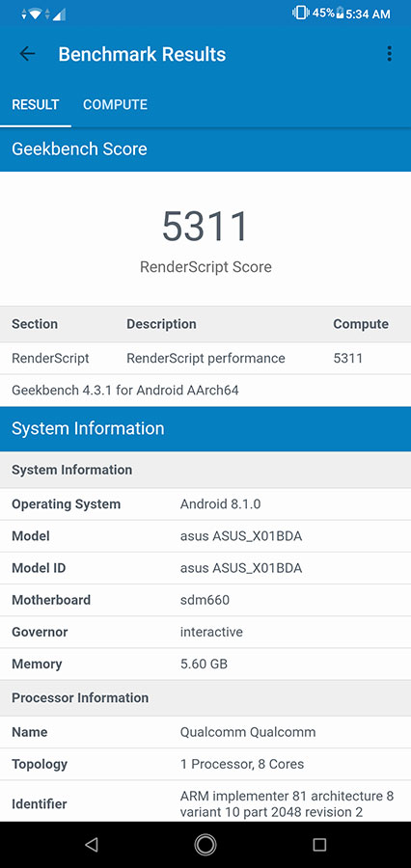
Task: Tap the Governor label
Action: click(40, 632)
